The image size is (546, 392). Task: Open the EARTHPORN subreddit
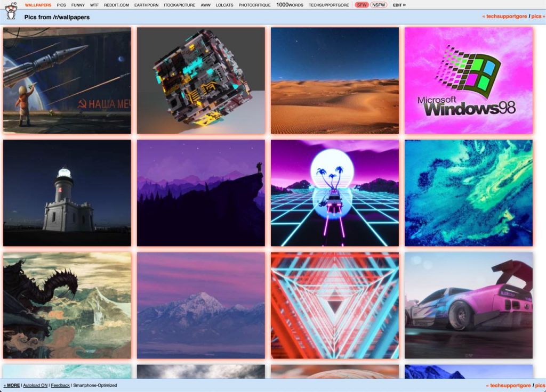146,5
